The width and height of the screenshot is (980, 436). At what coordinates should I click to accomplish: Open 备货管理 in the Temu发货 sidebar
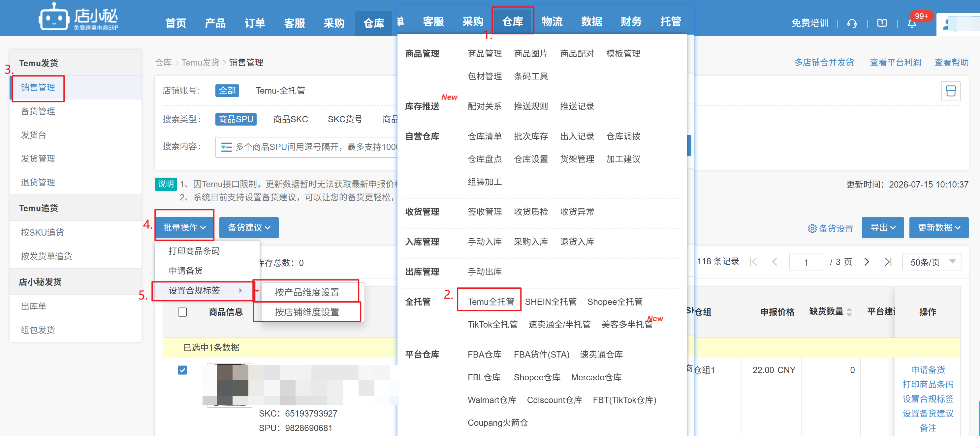[38, 111]
